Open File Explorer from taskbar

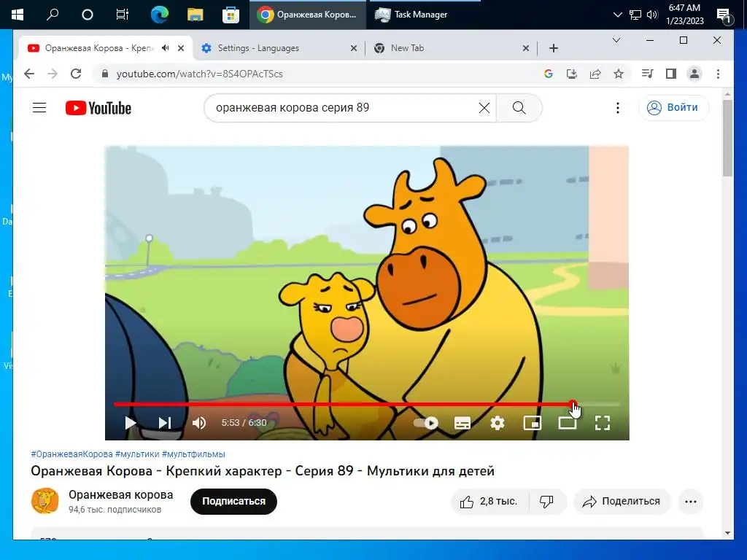click(x=195, y=15)
